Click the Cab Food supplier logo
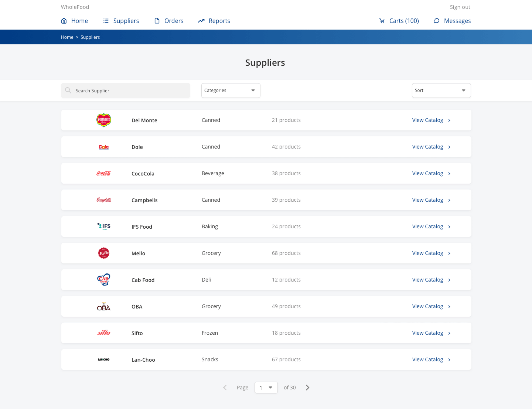 tap(104, 279)
